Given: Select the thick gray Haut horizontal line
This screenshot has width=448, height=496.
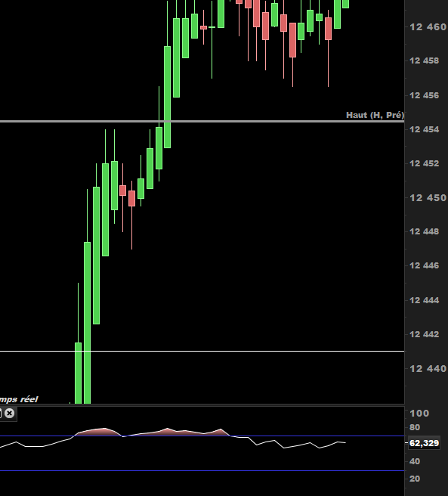Looking at the screenshot, I should pyautogui.click(x=202, y=122).
